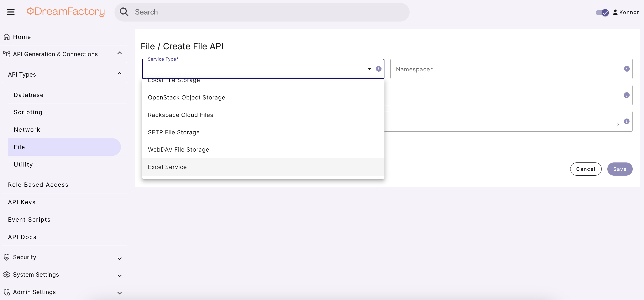The width and height of the screenshot is (644, 300).
Task: Click the Home icon in the sidebar
Action: point(6,36)
